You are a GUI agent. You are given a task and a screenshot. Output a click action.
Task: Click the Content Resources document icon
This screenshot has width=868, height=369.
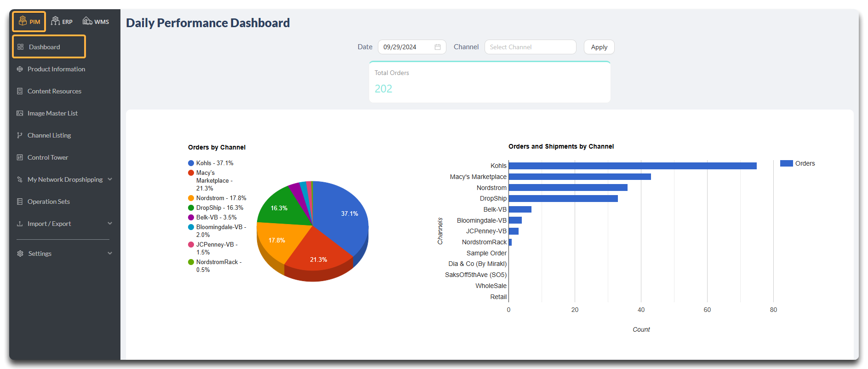tap(20, 91)
